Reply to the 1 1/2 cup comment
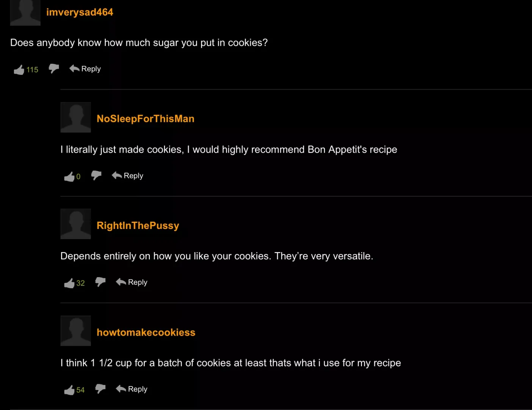532x410 pixels. pyautogui.click(x=132, y=389)
